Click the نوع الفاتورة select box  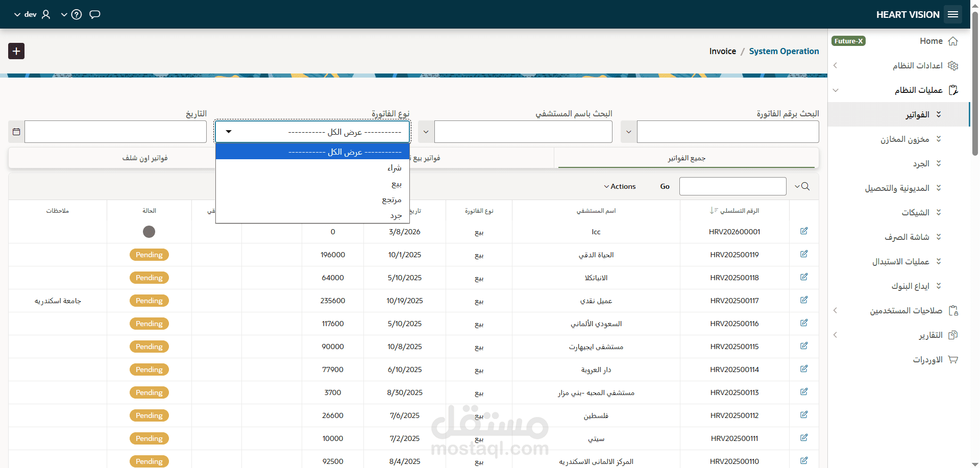pyautogui.click(x=312, y=132)
